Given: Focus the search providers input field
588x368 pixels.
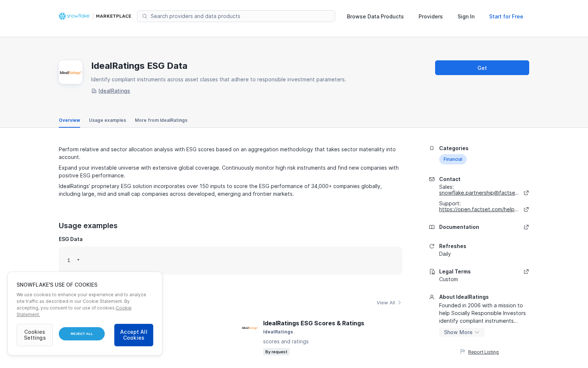Looking at the screenshot, I should (x=236, y=16).
